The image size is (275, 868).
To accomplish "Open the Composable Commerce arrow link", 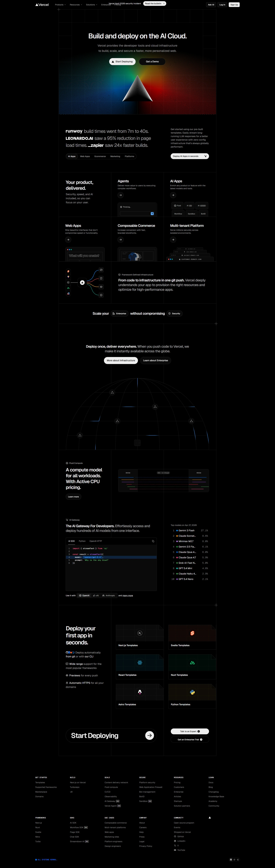I will tap(121, 240).
